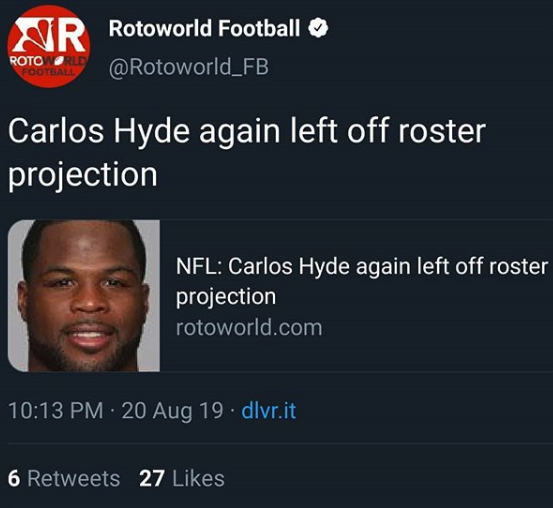
Task: Open the Rotoworld Football display name
Action: 204,28
